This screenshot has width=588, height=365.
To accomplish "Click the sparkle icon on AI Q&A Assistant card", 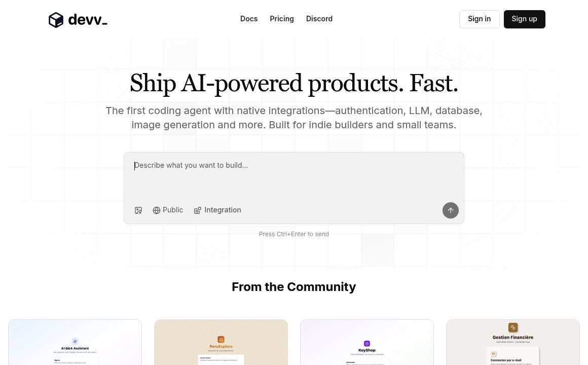I will (x=75, y=341).
